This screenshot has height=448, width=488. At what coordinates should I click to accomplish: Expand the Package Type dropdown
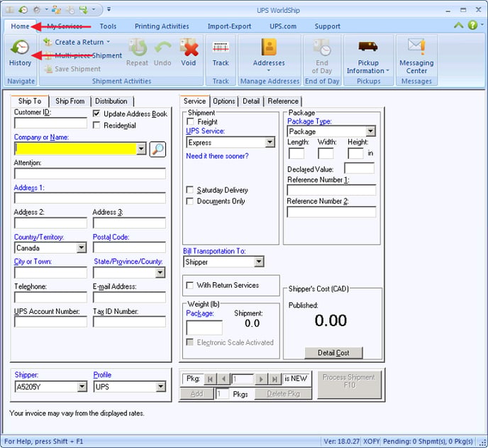tap(371, 132)
